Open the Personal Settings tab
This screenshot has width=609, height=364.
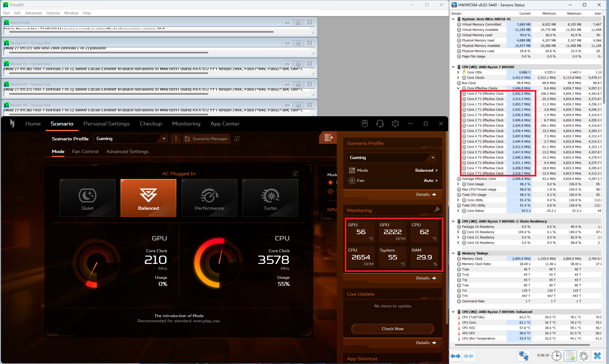tap(107, 124)
